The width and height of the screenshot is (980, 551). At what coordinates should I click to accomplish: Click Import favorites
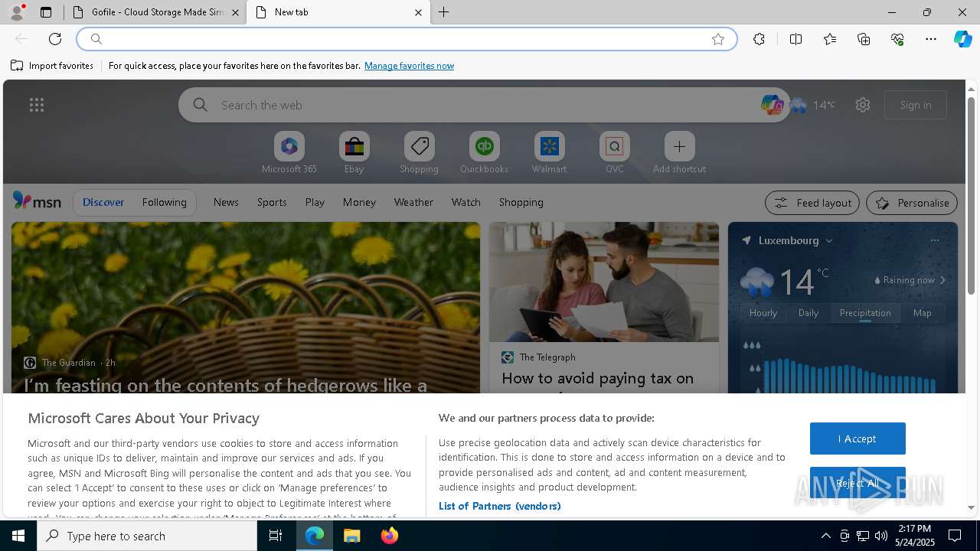(52, 66)
